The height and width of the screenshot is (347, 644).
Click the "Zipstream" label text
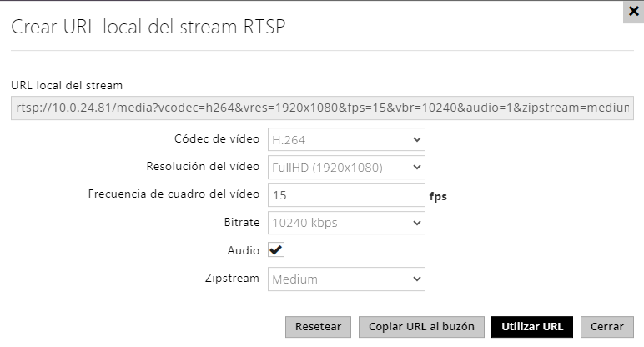coord(232,279)
